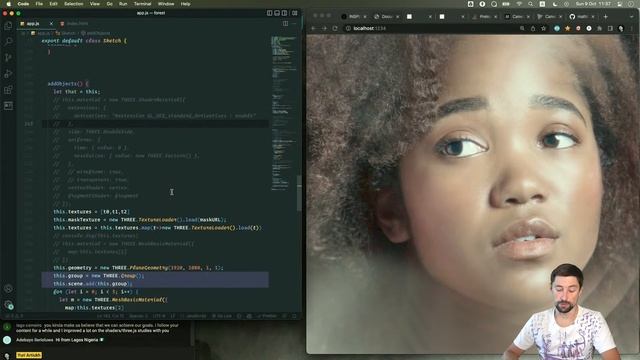Open the Source Control view
The image size is (640, 360).
pyautogui.click(x=8, y=58)
